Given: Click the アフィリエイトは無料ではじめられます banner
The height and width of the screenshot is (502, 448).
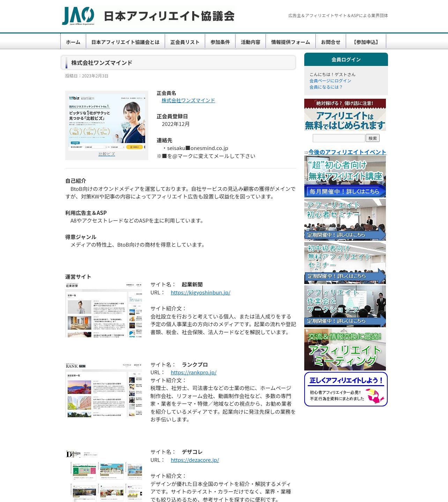Looking at the screenshot, I should click(345, 115).
